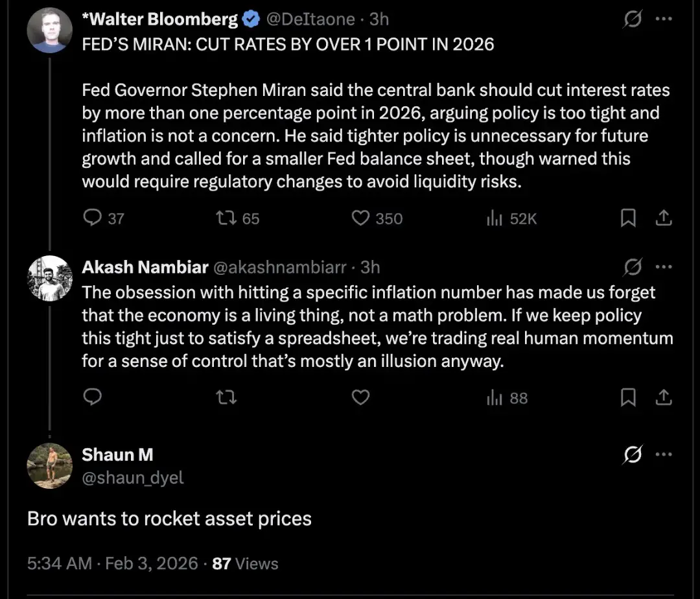Open more options on Shaun M's tweet
Image resolution: width=700 pixels, height=599 pixels.
tap(664, 455)
